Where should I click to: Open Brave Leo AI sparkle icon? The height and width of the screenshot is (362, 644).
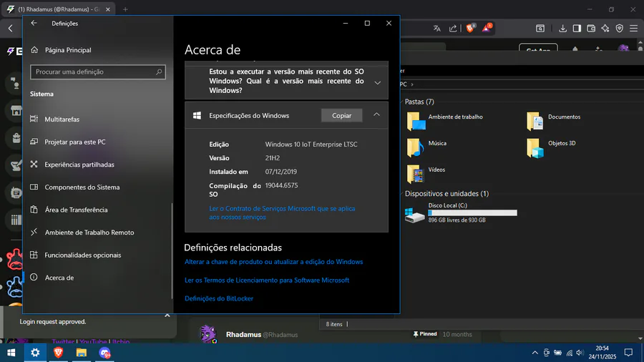click(x=605, y=29)
